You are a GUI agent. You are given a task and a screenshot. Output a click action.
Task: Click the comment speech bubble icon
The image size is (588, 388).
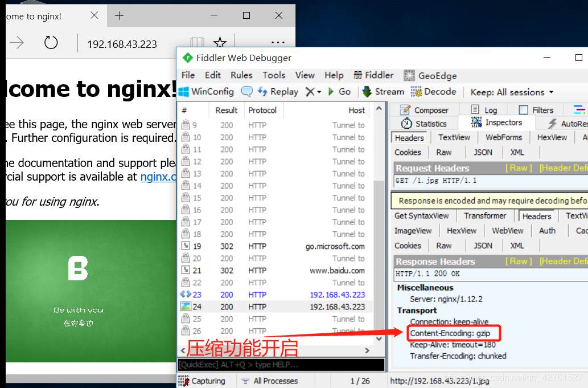(x=246, y=92)
